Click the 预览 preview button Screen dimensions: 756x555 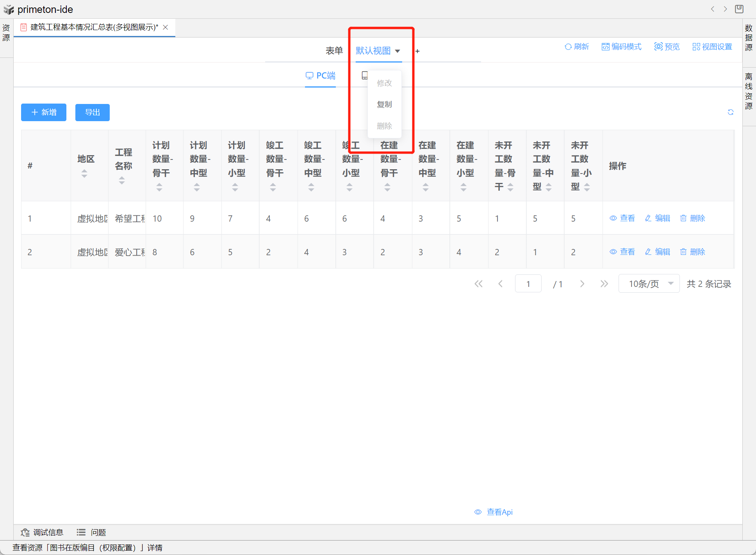667,47
